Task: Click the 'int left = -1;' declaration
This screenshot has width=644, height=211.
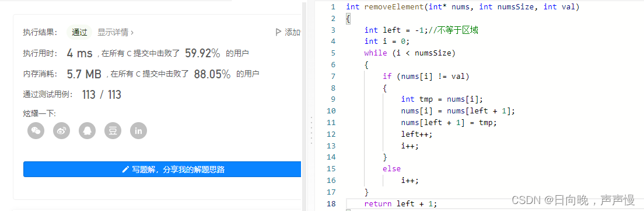Action: point(396,30)
